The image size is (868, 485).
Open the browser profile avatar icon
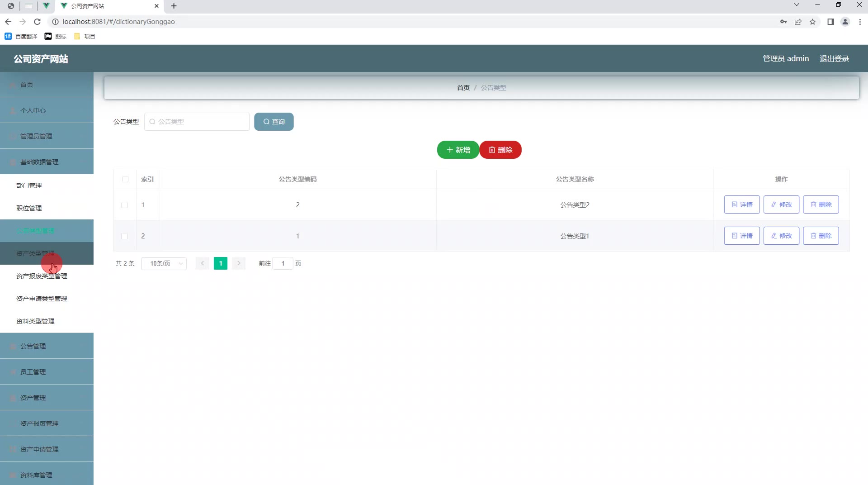tap(845, 22)
